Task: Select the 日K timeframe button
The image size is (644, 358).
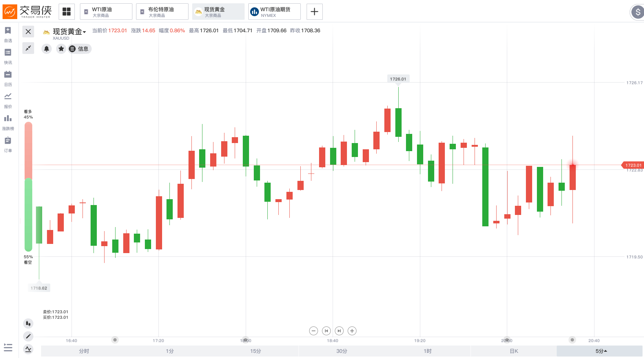Action: pyautogui.click(x=514, y=351)
